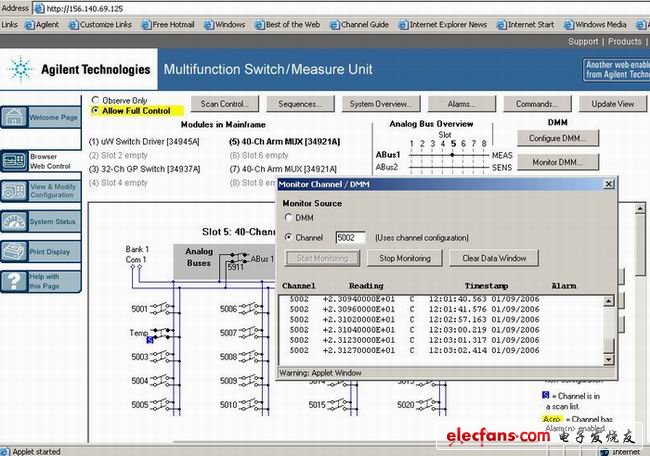
Task: Click Configure DMM button
Action: 558,138
